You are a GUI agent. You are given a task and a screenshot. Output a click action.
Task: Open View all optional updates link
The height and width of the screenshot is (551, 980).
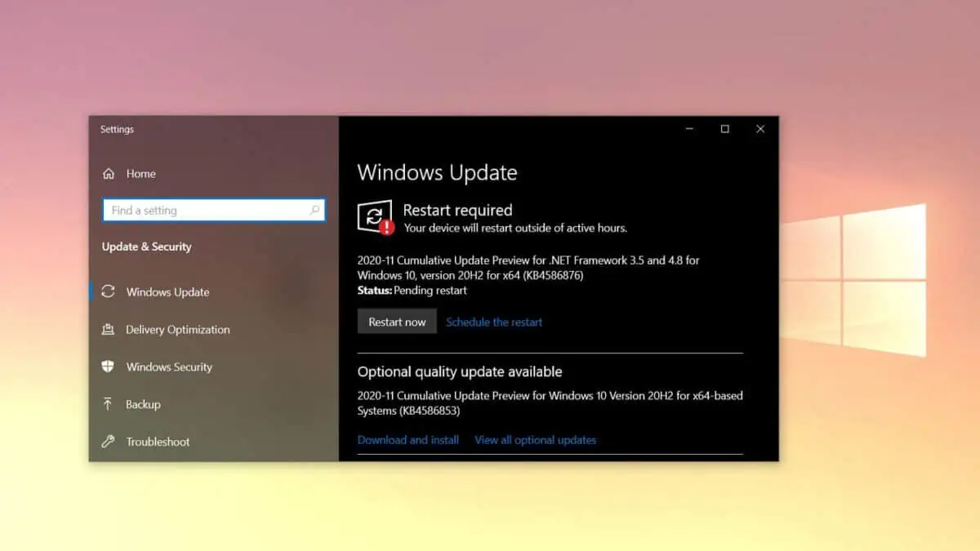[x=536, y=440]
